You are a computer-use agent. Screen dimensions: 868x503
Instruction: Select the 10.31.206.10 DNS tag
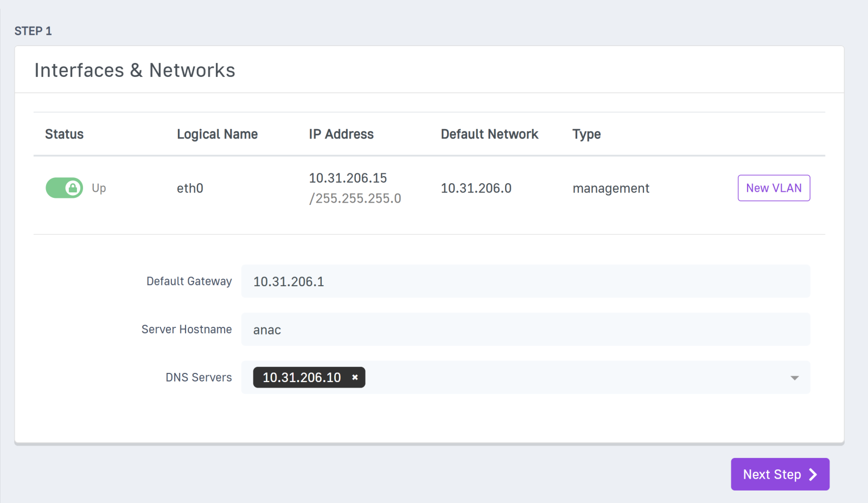302,377
